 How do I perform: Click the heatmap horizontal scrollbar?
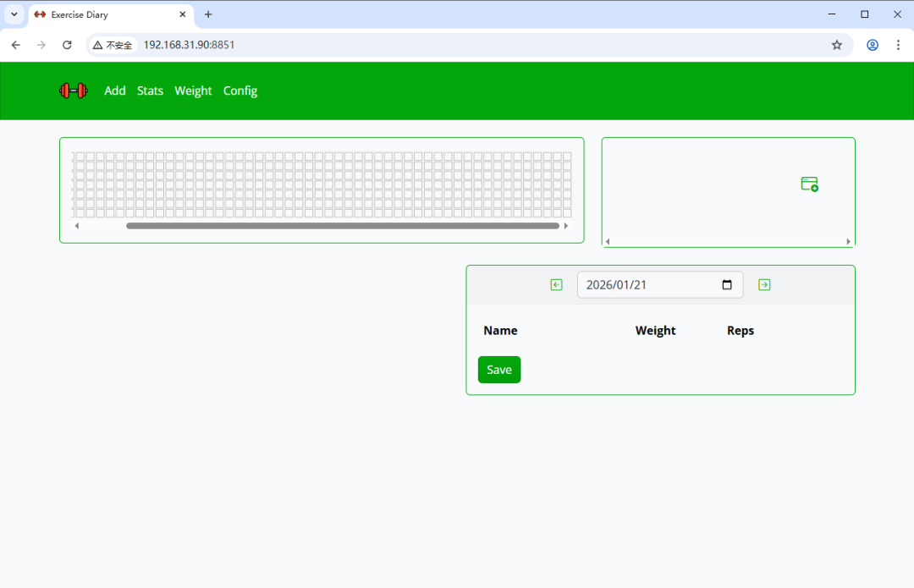[x=343, y=226]
